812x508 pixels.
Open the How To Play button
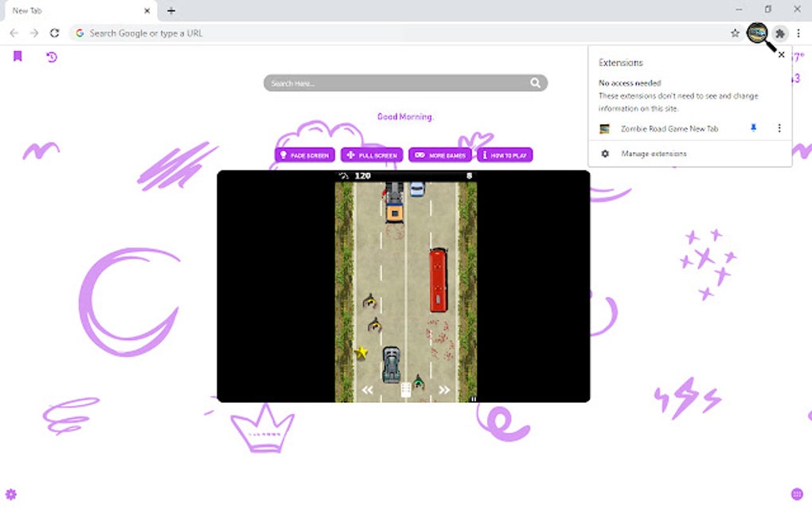[x=505, y=154]
